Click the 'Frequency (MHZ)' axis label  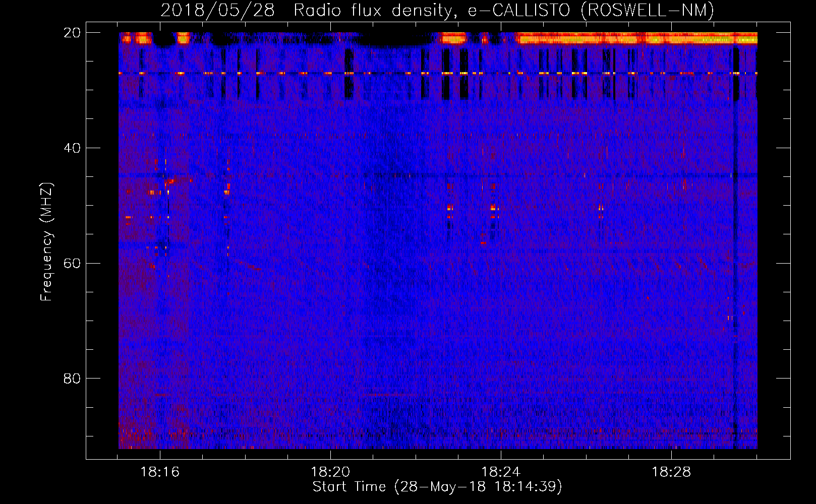[46, 242]
